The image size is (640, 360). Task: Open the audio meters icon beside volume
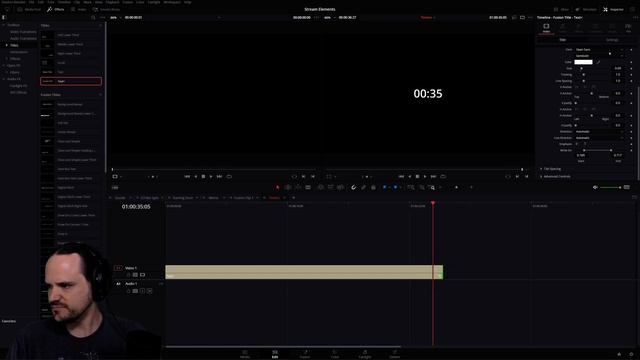[x=627, y=187]
